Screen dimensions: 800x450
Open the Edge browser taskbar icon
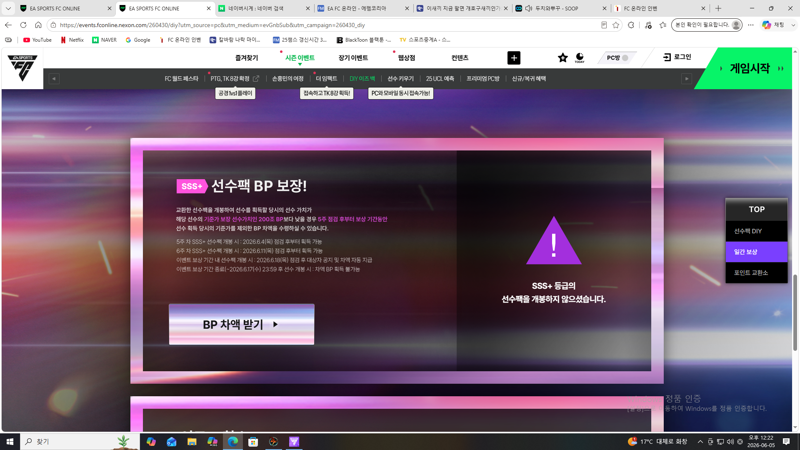[233, 442]
